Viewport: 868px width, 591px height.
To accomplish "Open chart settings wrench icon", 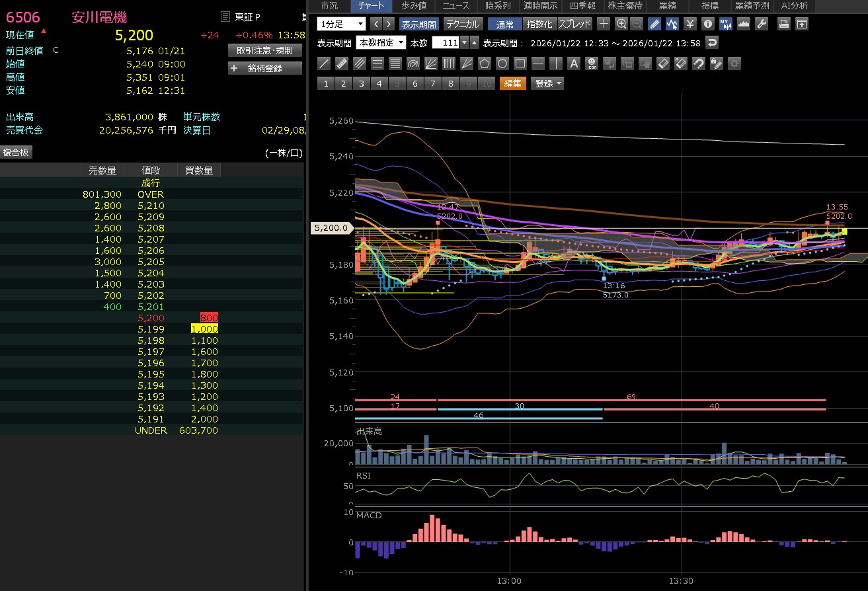I will point(761,24).
